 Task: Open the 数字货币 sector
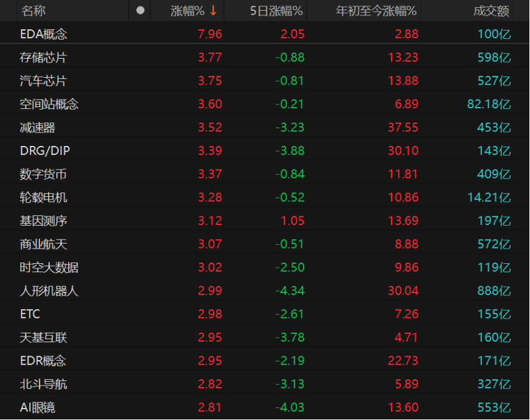[43, 174]
